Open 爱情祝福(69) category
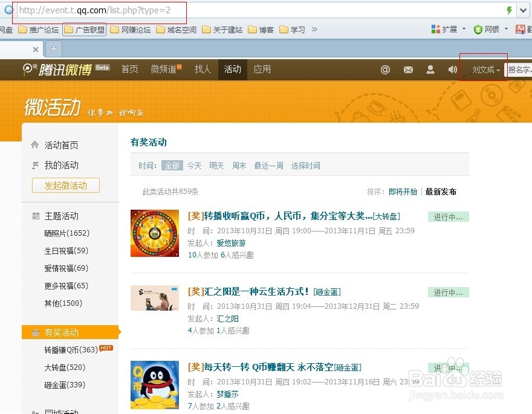 tap(66, 268)
